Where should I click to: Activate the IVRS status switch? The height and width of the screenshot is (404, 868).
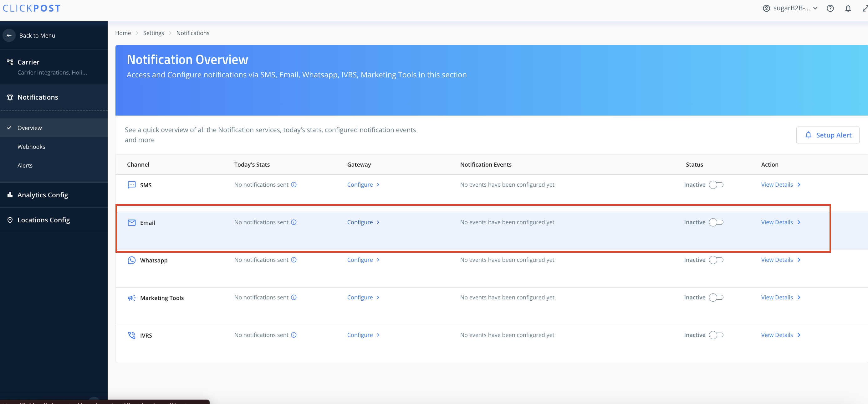[716, 335]
